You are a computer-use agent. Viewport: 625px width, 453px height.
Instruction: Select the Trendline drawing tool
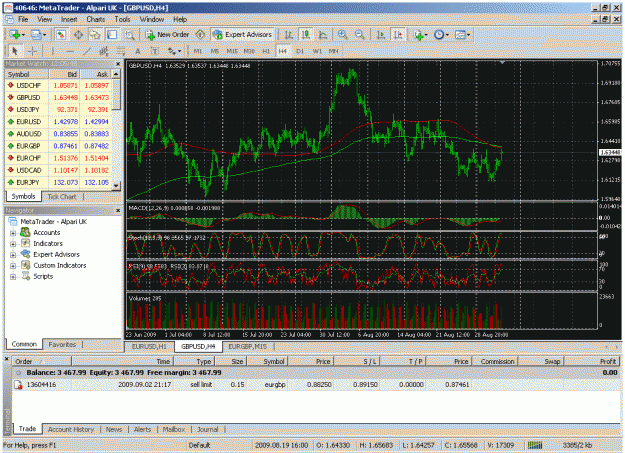(x=87, y=51)
